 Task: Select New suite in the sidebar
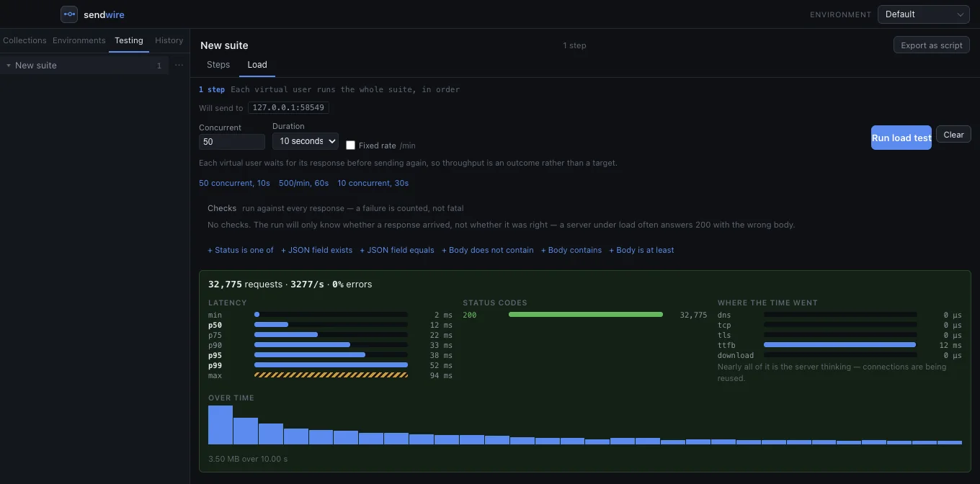[84, 66]
